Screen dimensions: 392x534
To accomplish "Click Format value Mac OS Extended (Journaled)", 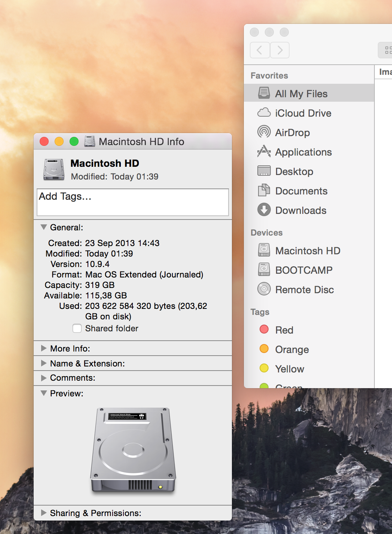I will (144, 274).
